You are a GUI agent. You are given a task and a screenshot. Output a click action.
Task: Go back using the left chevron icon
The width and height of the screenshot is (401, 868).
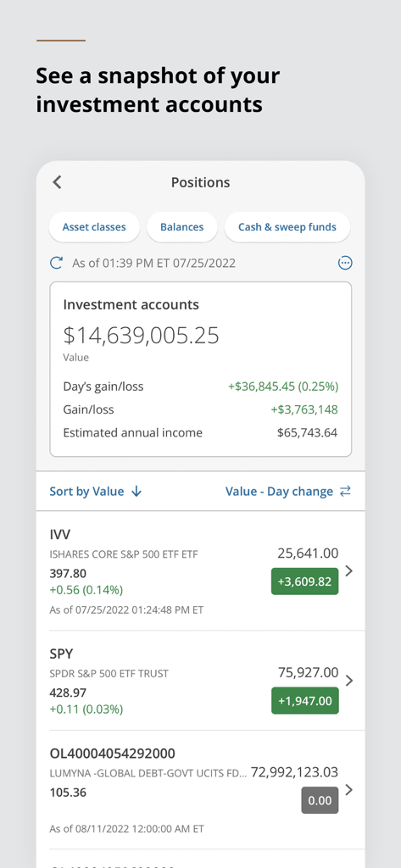(x=57, y=182)
